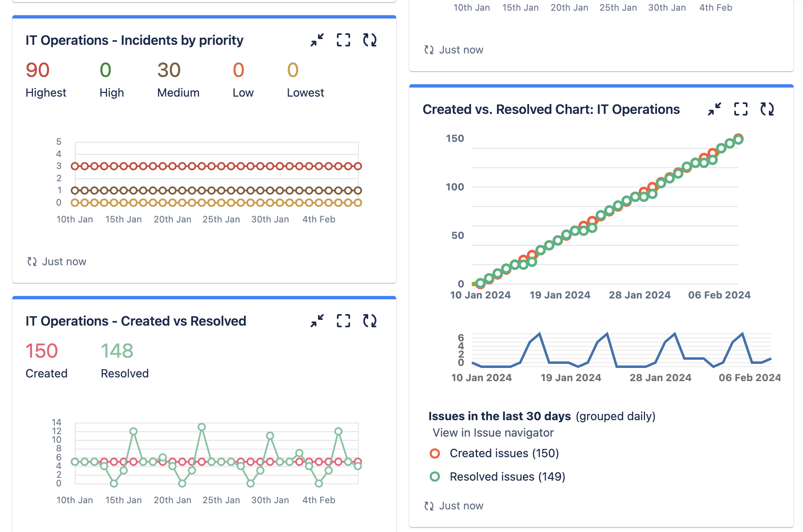Click the Incidents by priority title
Viewport: 803px width, 532px height.
[135, 40]
